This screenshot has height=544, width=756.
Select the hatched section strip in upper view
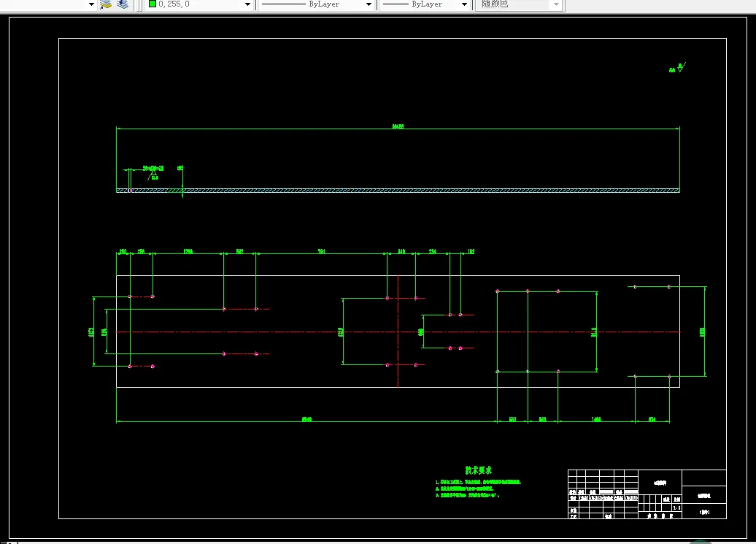click(398, 191)
